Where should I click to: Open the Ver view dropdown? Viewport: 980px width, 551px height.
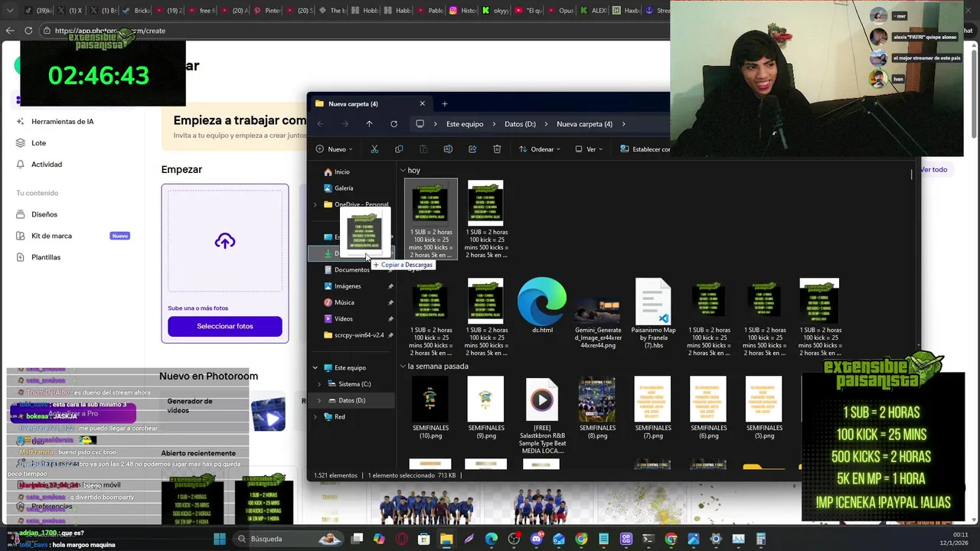(588, 149)
